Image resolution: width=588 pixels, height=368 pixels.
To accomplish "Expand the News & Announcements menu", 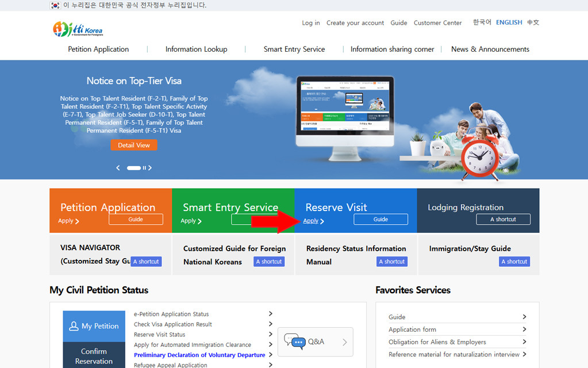I will point(490,49).
